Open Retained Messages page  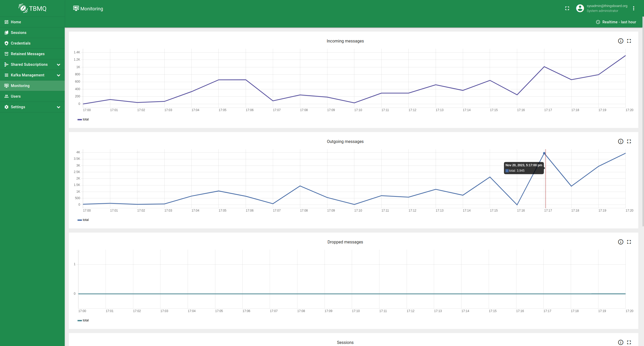click(x=28, y=54)
